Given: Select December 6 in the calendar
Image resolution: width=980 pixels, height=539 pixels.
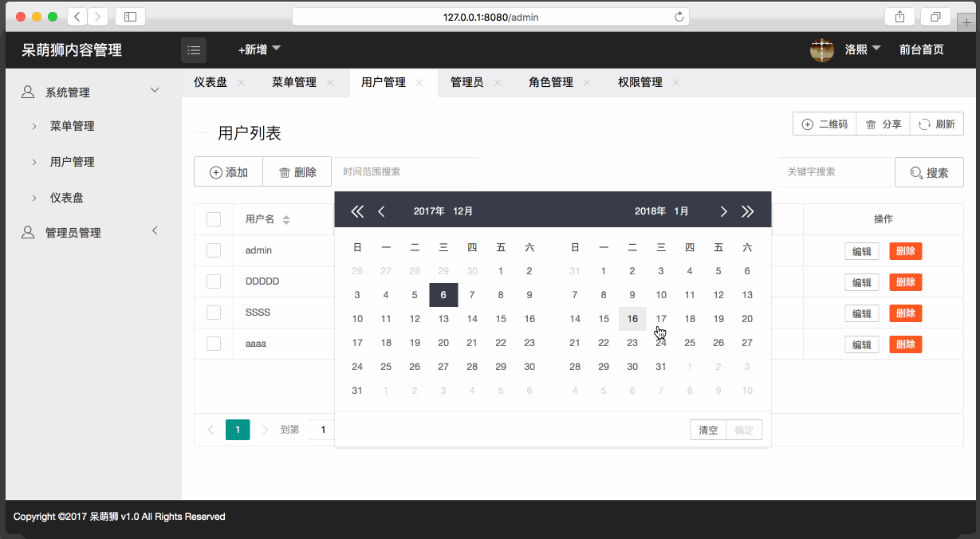Looking at the screenshot, I should pyautogui.click(x=443, y=295).
